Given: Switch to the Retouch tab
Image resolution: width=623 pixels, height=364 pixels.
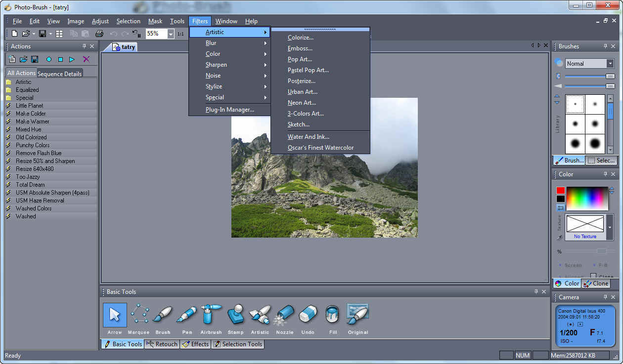Looking at the screenshot, I should pyautogui.click(x=162, y=344).
